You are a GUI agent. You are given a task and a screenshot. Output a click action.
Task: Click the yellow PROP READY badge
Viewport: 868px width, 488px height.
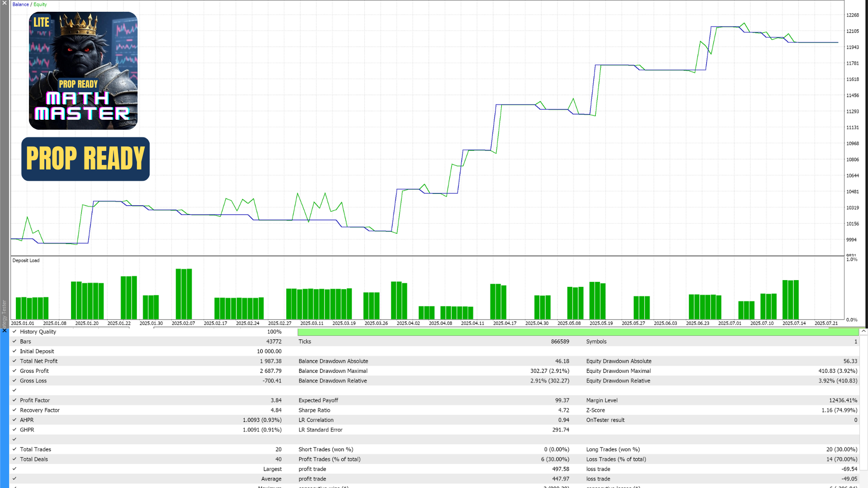point(85,159)
